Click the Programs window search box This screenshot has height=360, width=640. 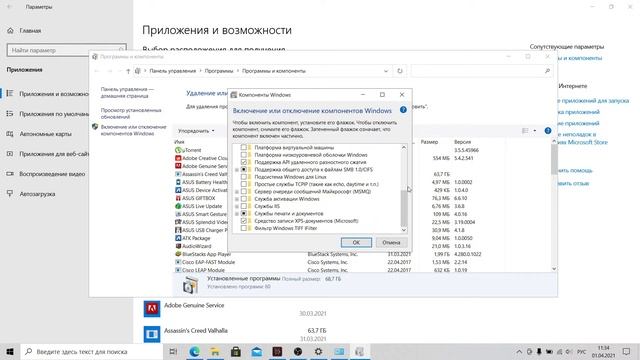[x=482, y=71]
